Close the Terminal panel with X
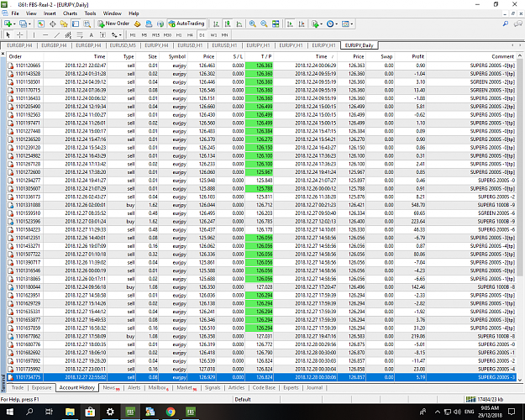This screenshot has height=420, width=525. [x=3, y=54]
